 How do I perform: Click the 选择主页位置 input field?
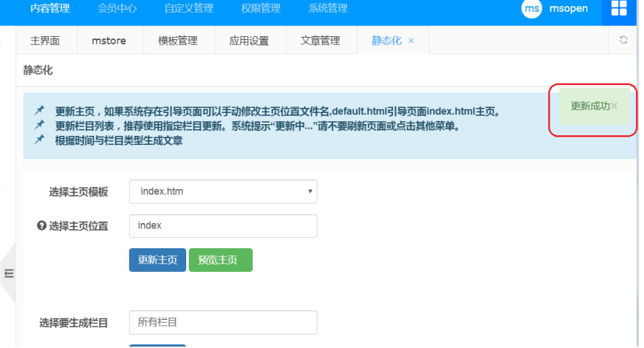point(223,226)
